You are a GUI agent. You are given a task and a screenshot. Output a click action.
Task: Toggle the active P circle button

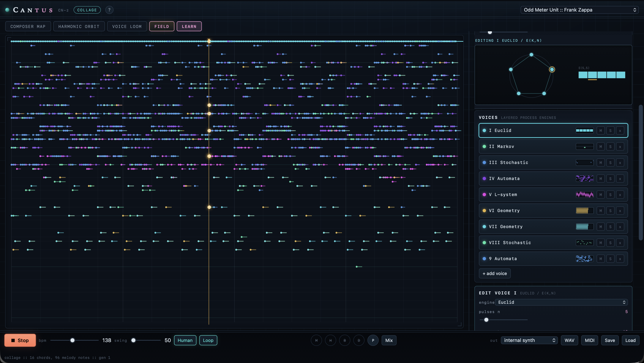(373, 340)
